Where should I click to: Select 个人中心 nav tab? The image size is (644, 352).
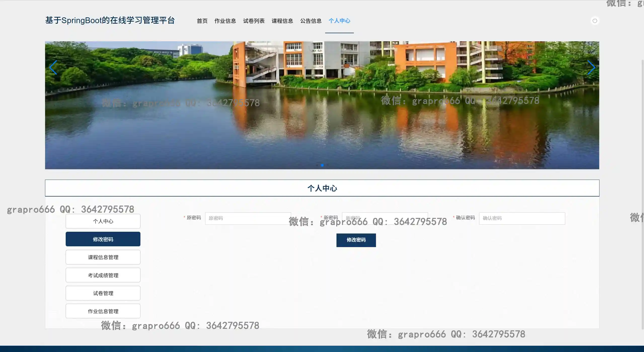point(339,21)
